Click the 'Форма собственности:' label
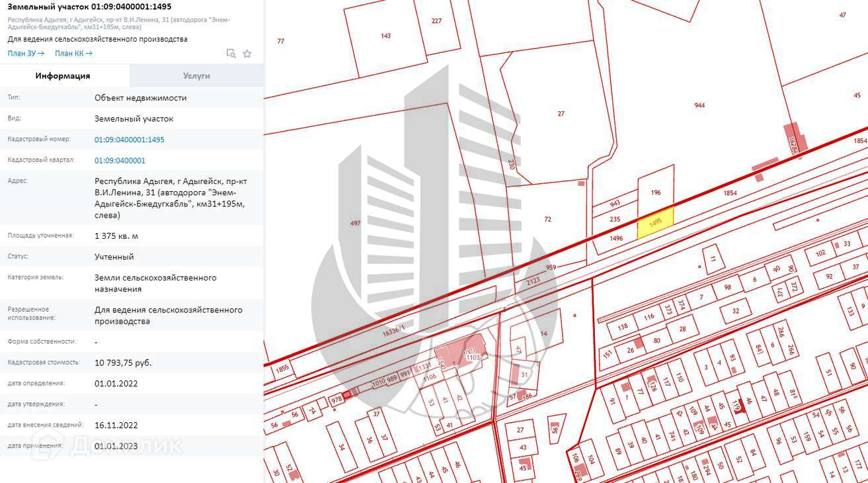 point(42,341)
